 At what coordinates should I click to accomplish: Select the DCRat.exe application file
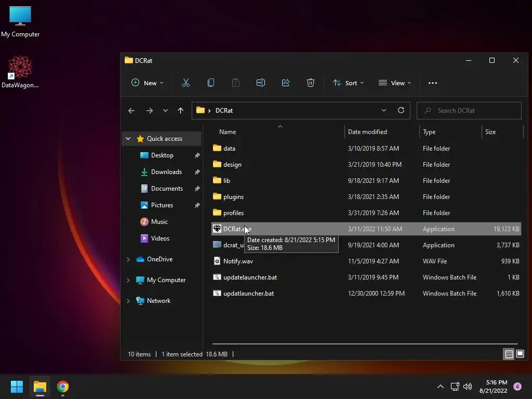point(366,229)
